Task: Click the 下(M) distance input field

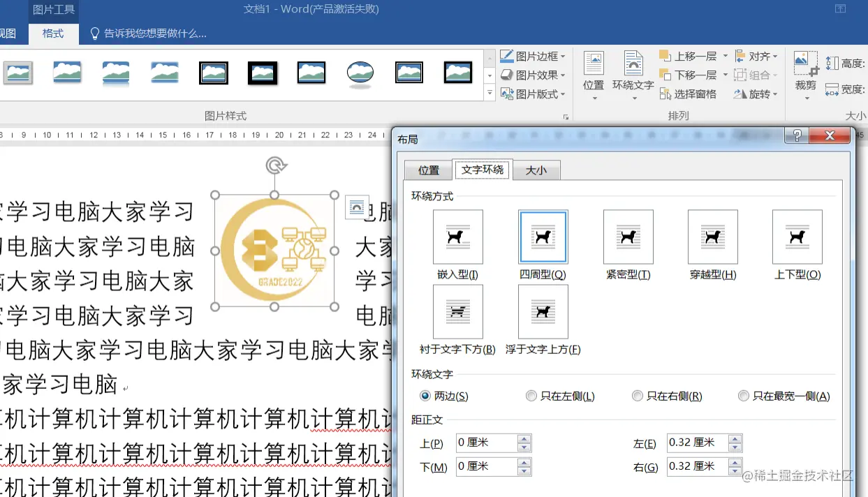Action: [487, 466]
